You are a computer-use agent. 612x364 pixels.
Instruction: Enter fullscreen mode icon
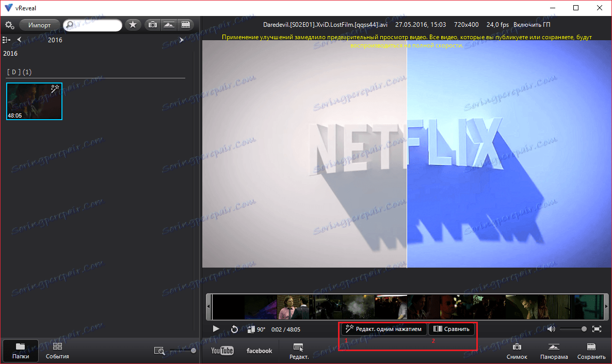pyautogui.click(x=597, y=329)
